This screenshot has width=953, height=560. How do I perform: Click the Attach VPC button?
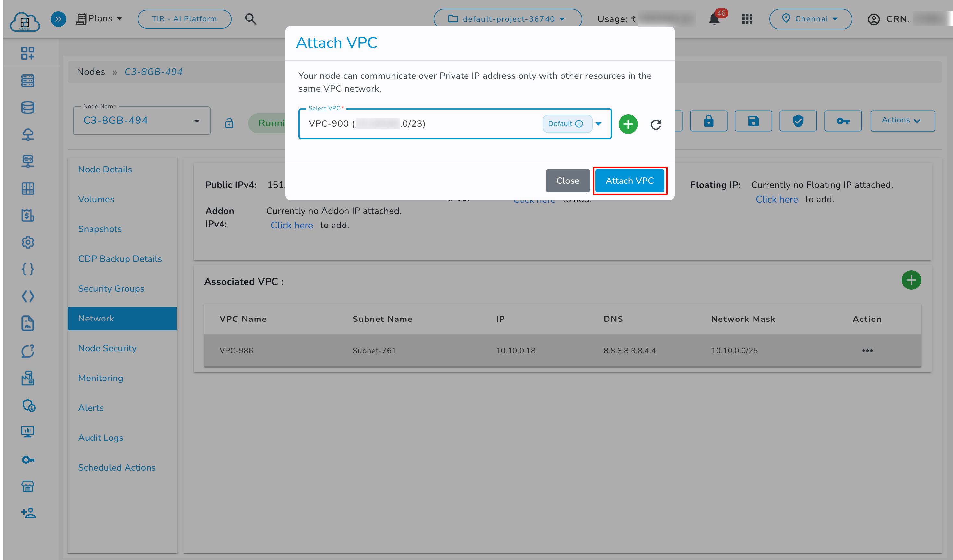629,181
